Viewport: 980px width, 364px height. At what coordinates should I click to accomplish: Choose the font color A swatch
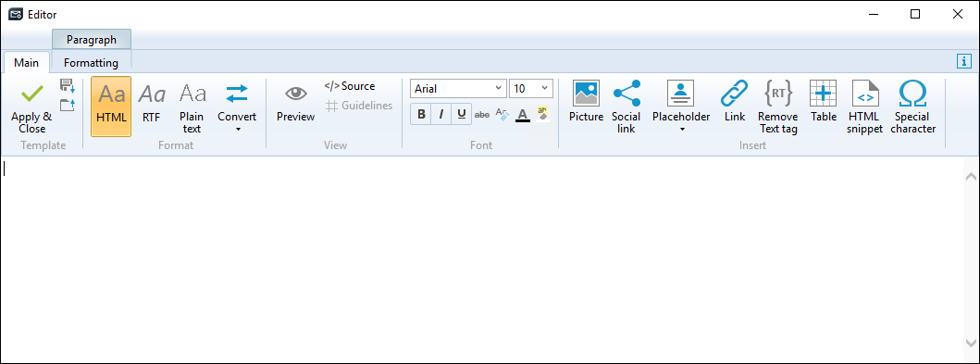click(x=523, y=115)
